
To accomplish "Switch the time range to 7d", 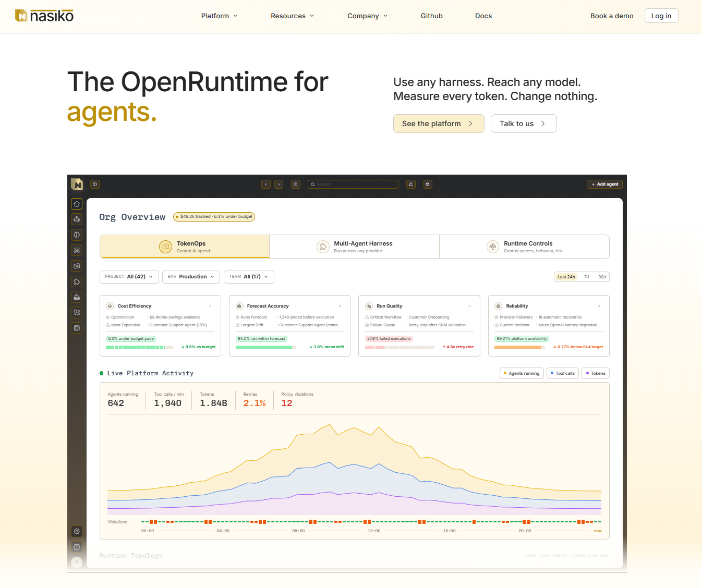I will point(587,277).
